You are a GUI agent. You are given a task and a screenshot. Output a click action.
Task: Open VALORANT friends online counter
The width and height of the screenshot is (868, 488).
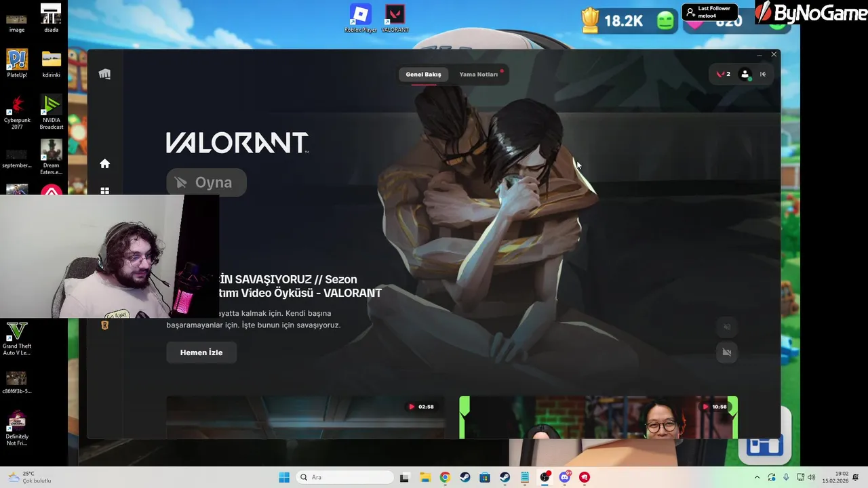[724, 74]
